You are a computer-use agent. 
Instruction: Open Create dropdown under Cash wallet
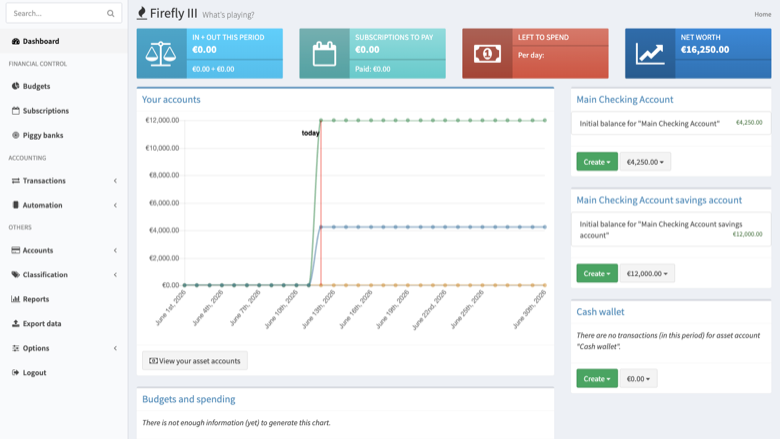597,378
